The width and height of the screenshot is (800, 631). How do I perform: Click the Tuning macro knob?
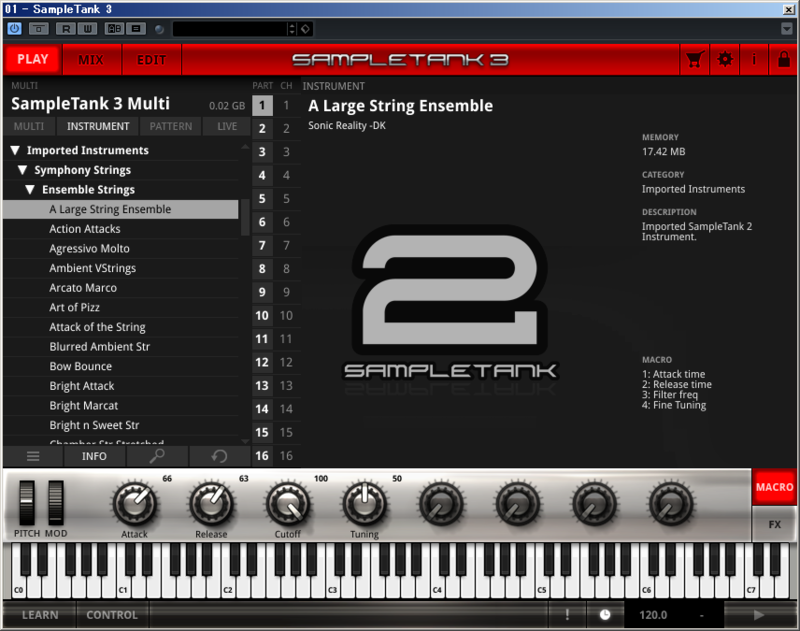(364, 504)
